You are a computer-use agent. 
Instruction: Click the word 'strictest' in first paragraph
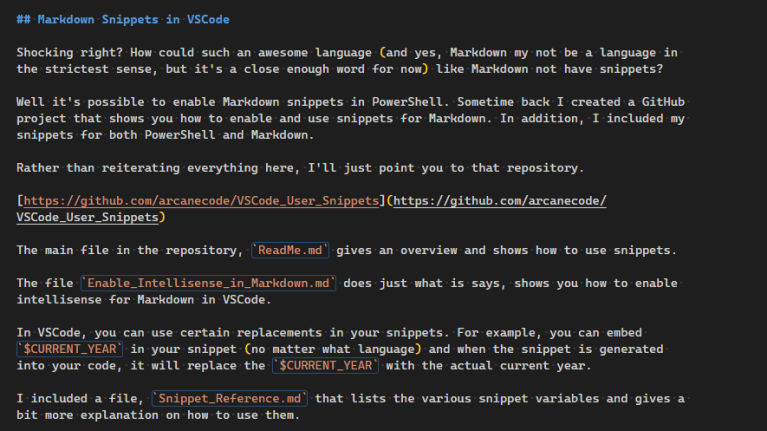[77, 69]
